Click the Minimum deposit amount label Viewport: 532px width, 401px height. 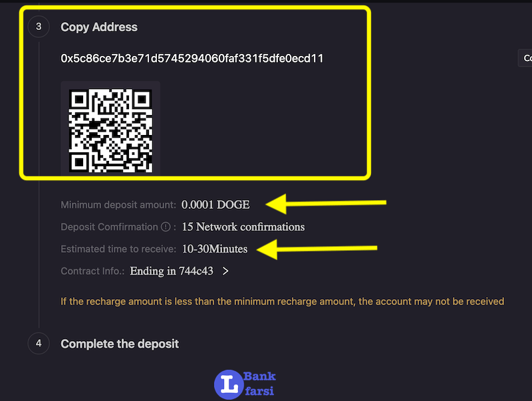[x=118, y=205]
